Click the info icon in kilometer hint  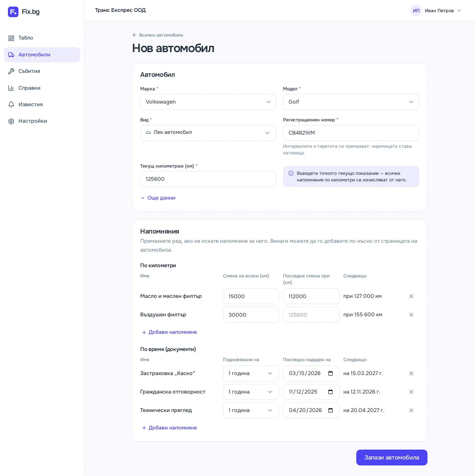291,173
